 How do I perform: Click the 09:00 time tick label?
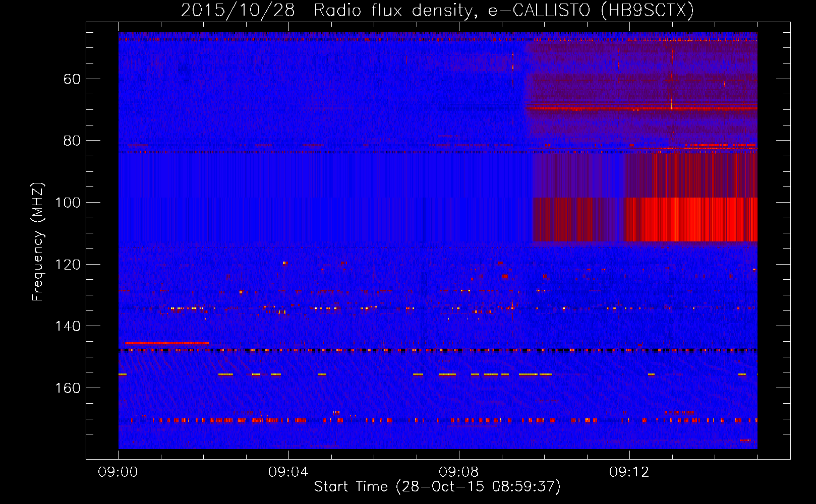coord(118,472)
